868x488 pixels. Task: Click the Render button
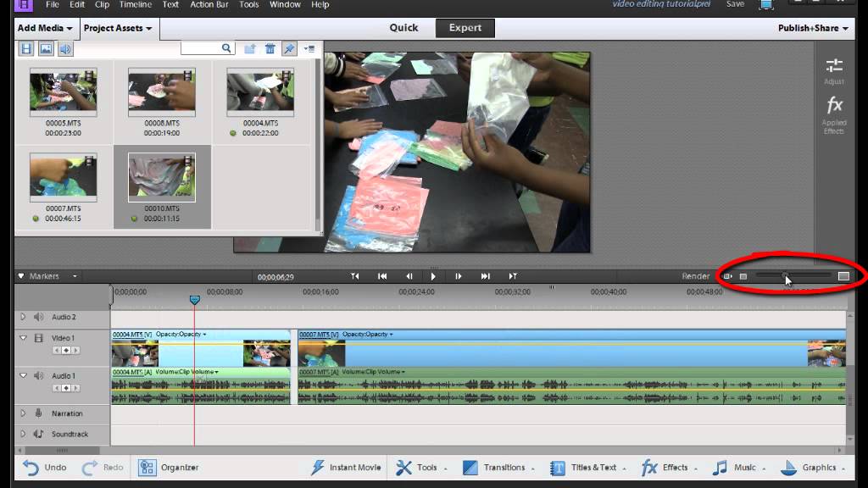click(695, 276)
